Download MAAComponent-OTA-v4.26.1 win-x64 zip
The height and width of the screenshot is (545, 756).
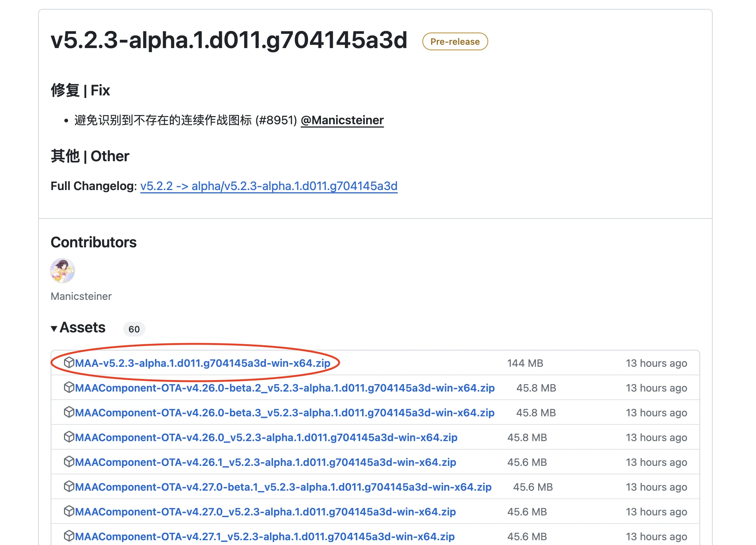tap(266, 462)
